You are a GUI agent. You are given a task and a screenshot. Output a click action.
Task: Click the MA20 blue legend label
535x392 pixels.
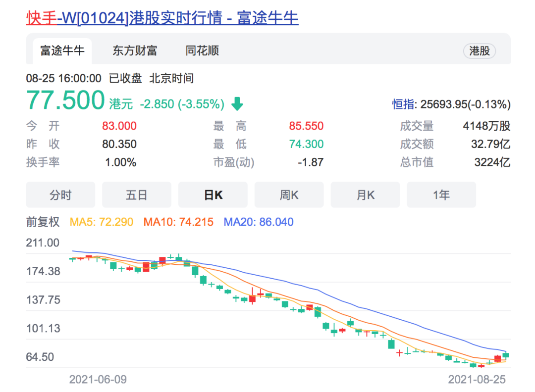[x=259, y=222]
